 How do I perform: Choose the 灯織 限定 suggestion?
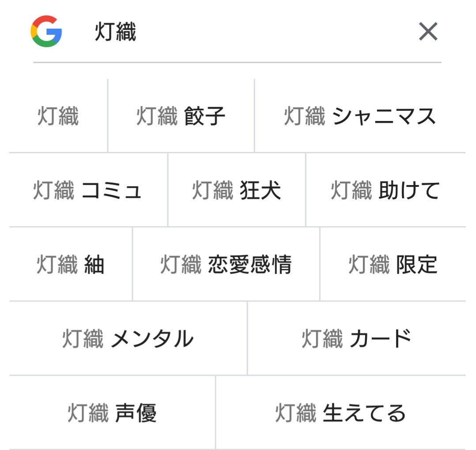tap(393, 265)
